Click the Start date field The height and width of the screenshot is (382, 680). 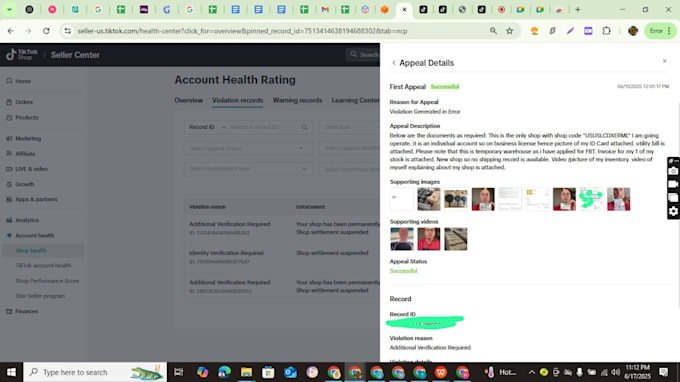coord(350,127)
